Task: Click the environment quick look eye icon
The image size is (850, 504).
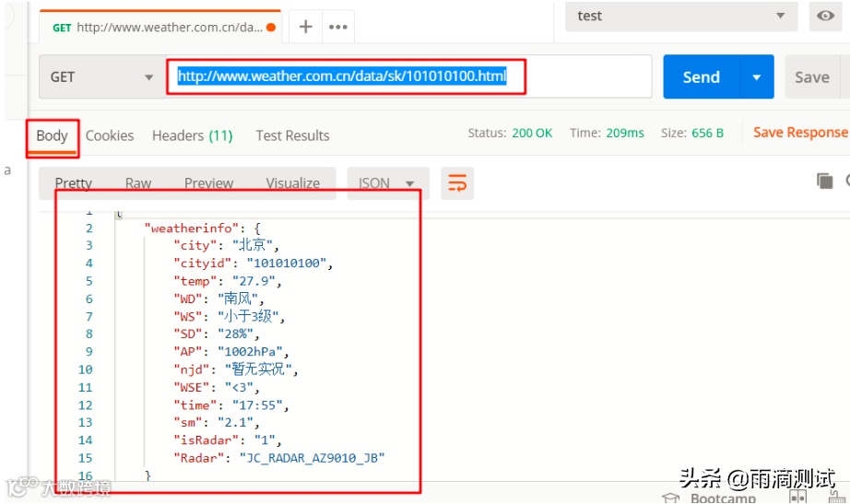Action: tap(825, 16)
